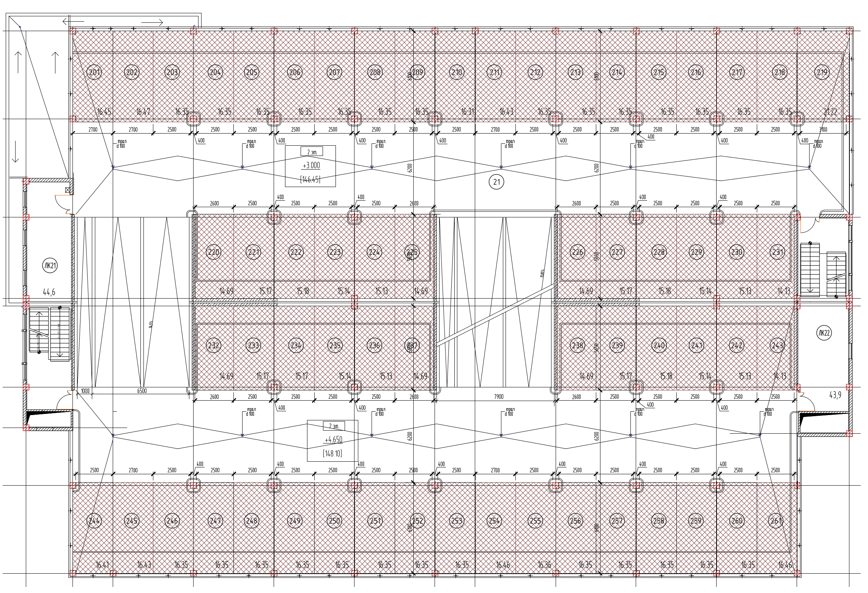Click the +4.650 elevation mark
This screenshot has width=868, height=593.
333,440
